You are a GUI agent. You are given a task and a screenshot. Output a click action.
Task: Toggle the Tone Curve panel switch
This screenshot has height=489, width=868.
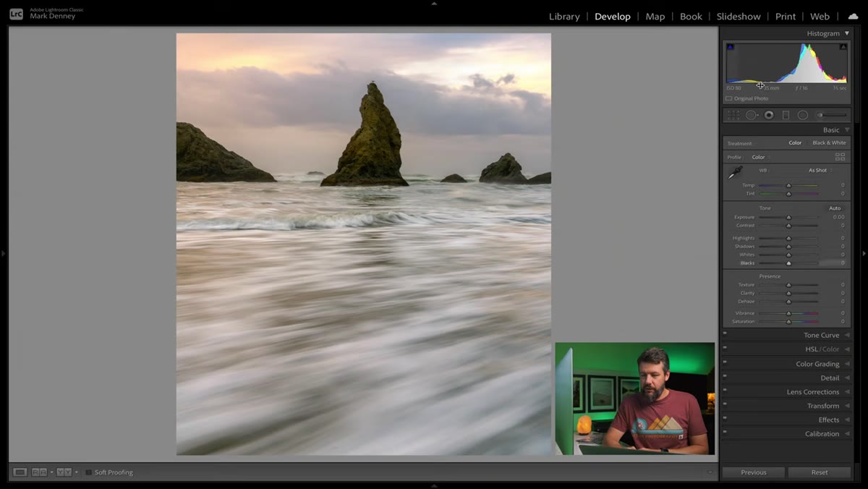(725, 333)
